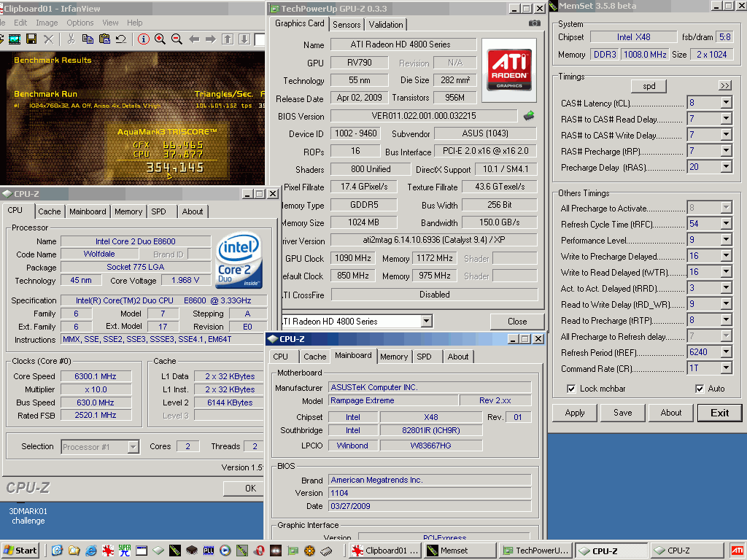Open Windows Media Player from quick launch
Screen dimensions: 747x560
(x=225, y=551)
